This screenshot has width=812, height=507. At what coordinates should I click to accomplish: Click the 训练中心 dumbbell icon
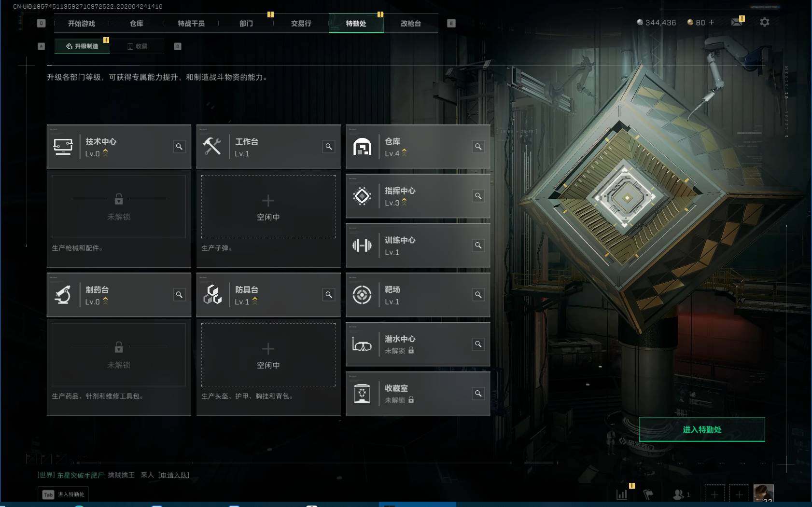[362, 246]
